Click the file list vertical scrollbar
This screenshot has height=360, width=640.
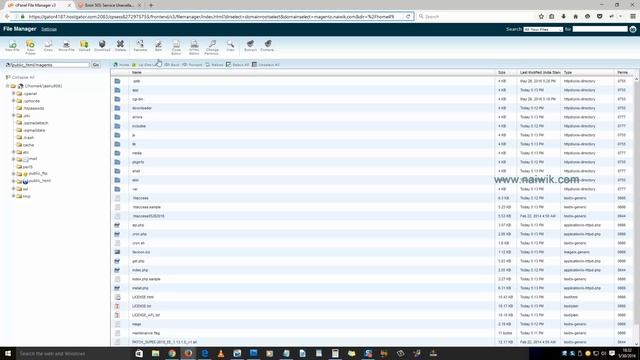[636, 211]
